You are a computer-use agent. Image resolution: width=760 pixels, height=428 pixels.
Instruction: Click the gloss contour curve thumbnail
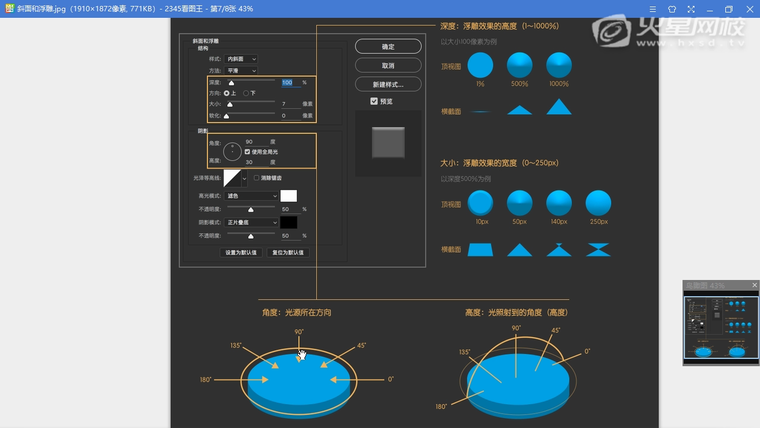[x=234, y=178]
